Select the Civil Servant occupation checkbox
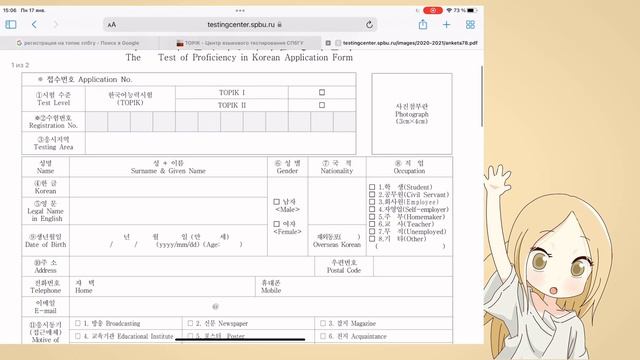640x360 pixels. [x=372, y=194]
